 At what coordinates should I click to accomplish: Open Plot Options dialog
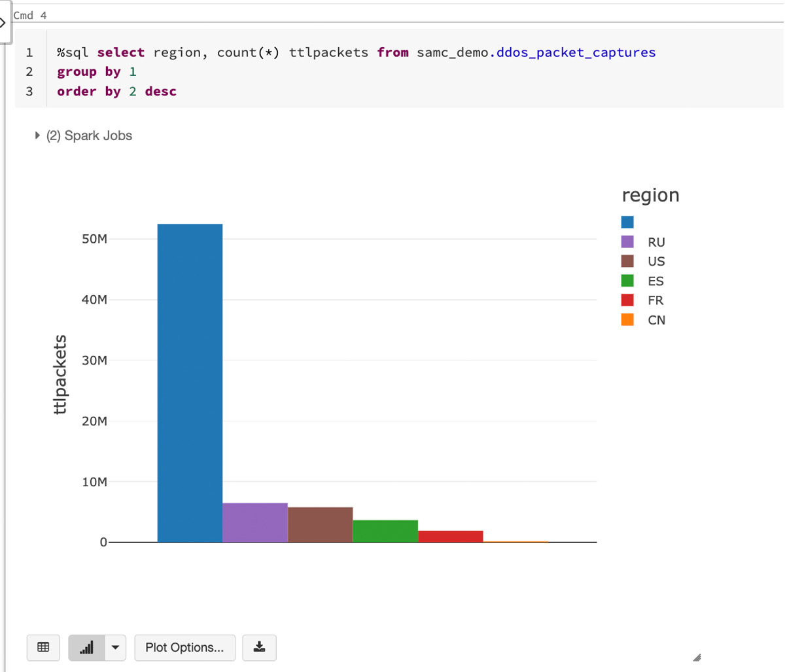point(184,647)
